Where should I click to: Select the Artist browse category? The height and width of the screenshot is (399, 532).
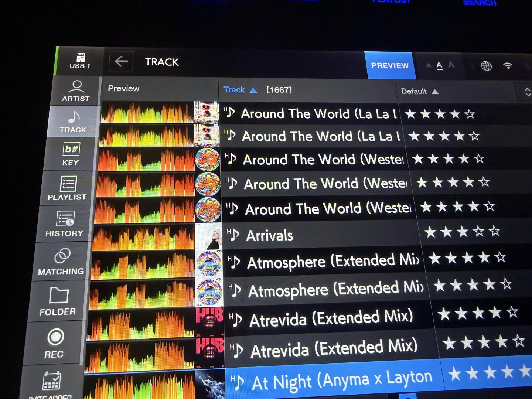(76, 91)
